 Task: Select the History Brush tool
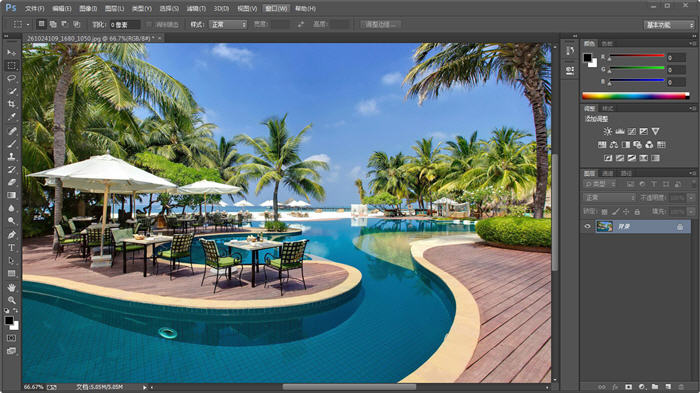pos(12,170)
